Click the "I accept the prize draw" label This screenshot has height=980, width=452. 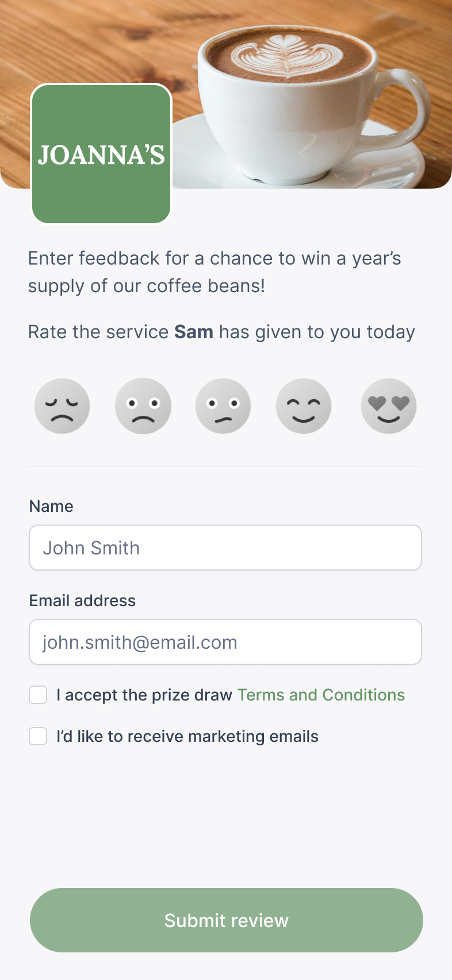(144, 695)
